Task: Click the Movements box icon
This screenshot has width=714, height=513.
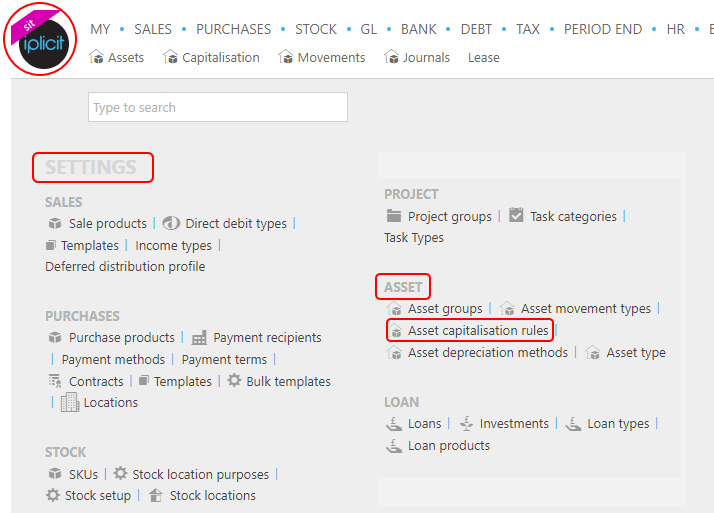Action: tap(286, 57)
